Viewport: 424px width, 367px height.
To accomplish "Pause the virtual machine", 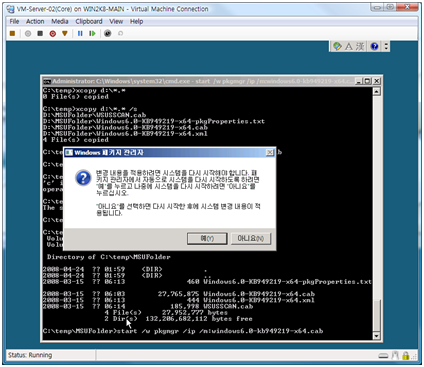I will click(80, 33).
